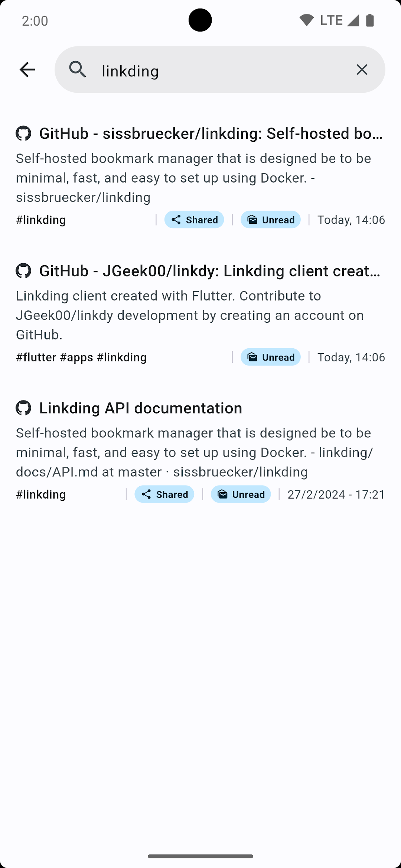Tap Shared chip on Linkding API documentation

(164, 494)
